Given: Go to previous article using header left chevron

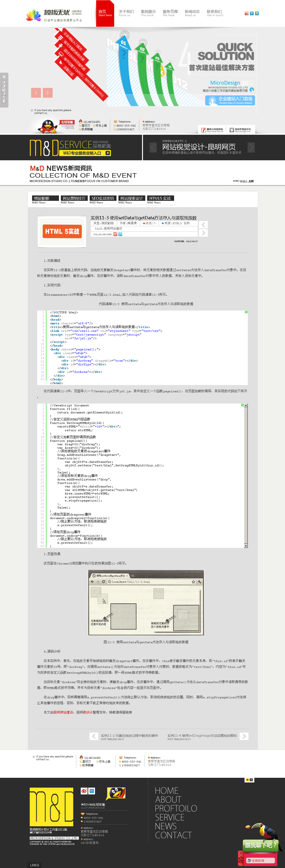Looking at the screenshot, I should tap(203, 225).
